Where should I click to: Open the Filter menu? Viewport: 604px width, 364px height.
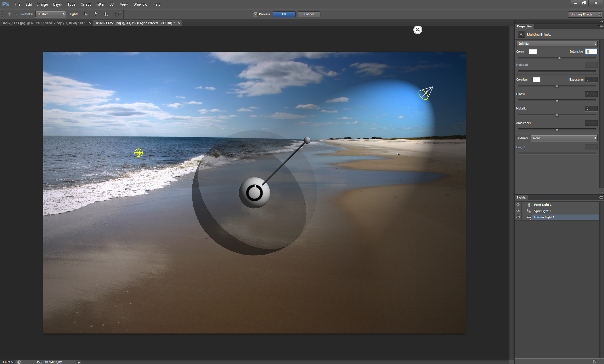pos(100,4)
